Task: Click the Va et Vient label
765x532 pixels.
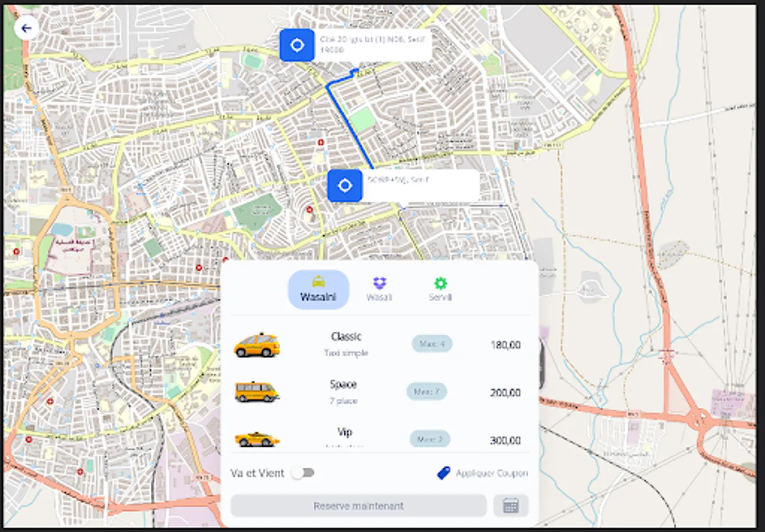Action: (x=257, y=473)
